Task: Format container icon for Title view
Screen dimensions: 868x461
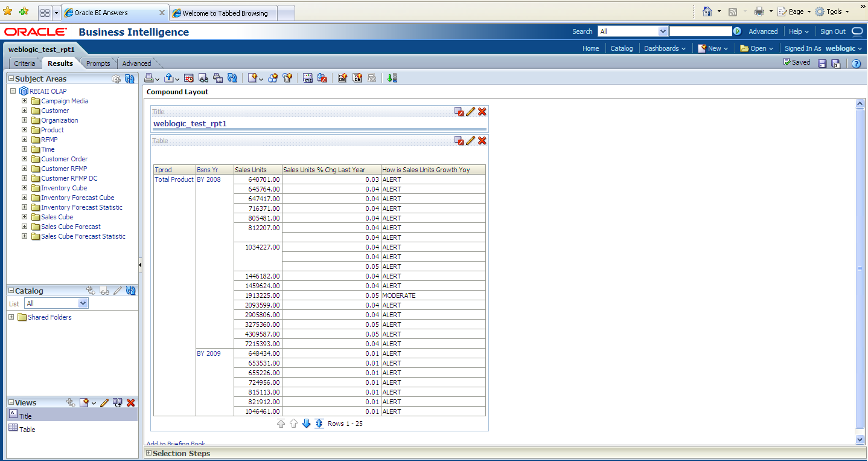Action: click(459, 112)
